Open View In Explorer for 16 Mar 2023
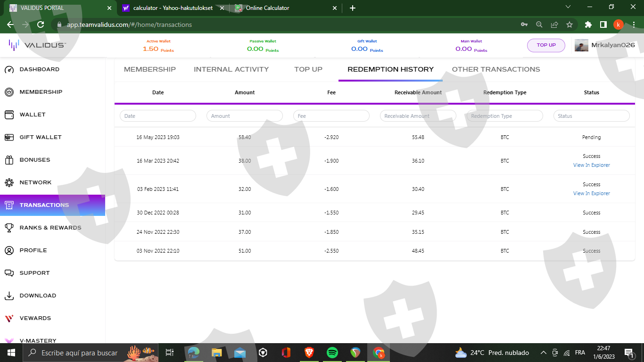This screenshot has height=362, width=644. pyautogui.click(x=591, y=165)
